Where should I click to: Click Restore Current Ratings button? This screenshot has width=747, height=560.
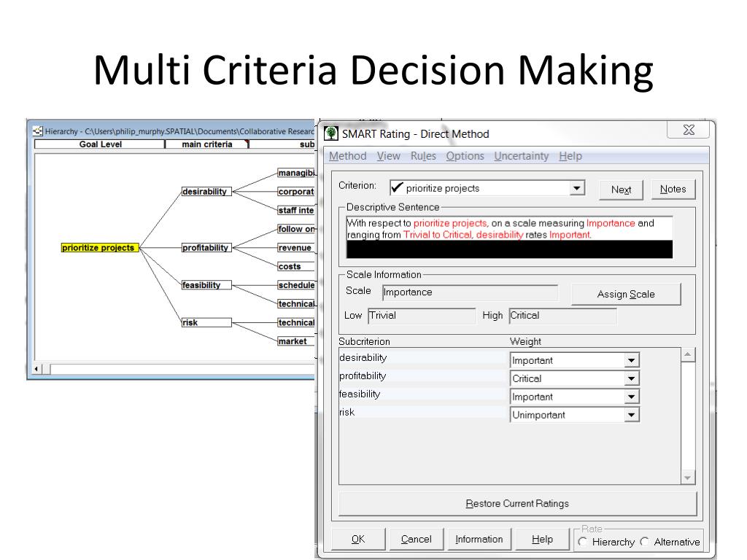pos(517,504)
